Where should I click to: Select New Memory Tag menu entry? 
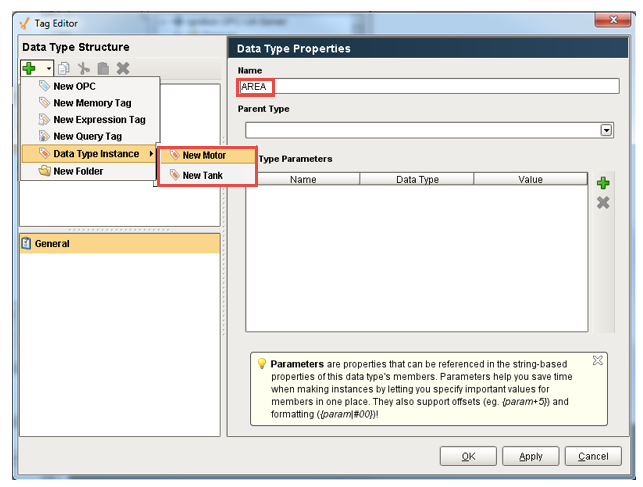point(91,103)
